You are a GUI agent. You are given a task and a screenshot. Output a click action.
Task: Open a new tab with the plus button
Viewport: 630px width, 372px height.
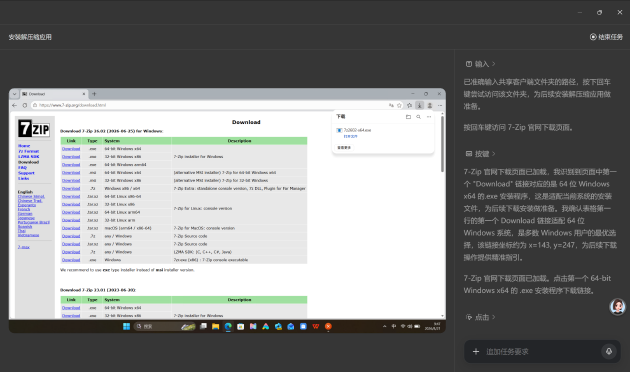click(94, 94)
